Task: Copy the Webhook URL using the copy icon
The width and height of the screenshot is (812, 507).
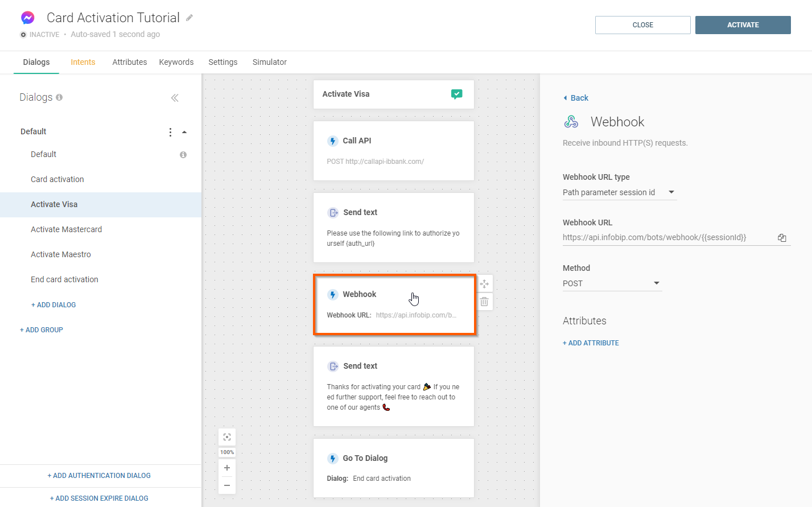Action: [x=782, y=238]
